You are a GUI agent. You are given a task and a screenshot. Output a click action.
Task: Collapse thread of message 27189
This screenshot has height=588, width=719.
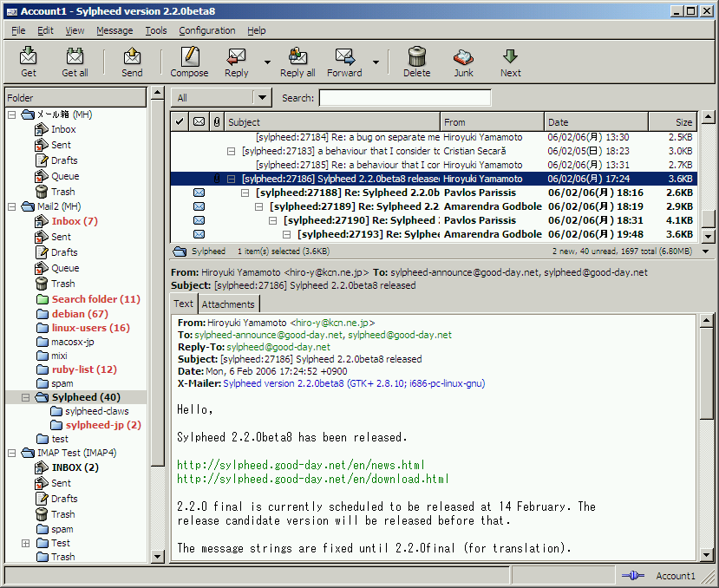259,207
